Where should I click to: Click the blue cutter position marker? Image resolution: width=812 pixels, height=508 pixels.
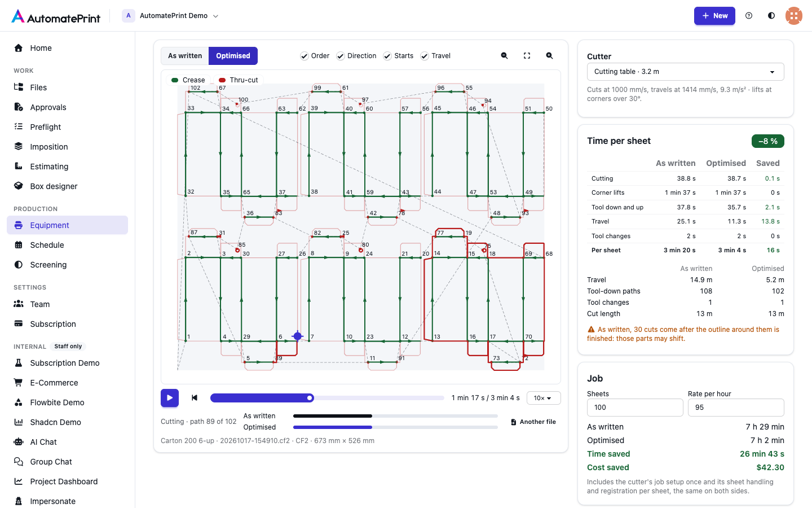coord(298,336)
